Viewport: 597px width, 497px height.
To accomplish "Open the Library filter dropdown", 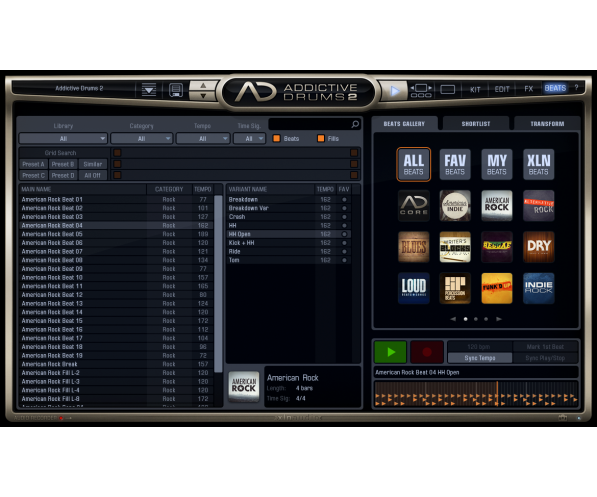I will tap(63, 139).
